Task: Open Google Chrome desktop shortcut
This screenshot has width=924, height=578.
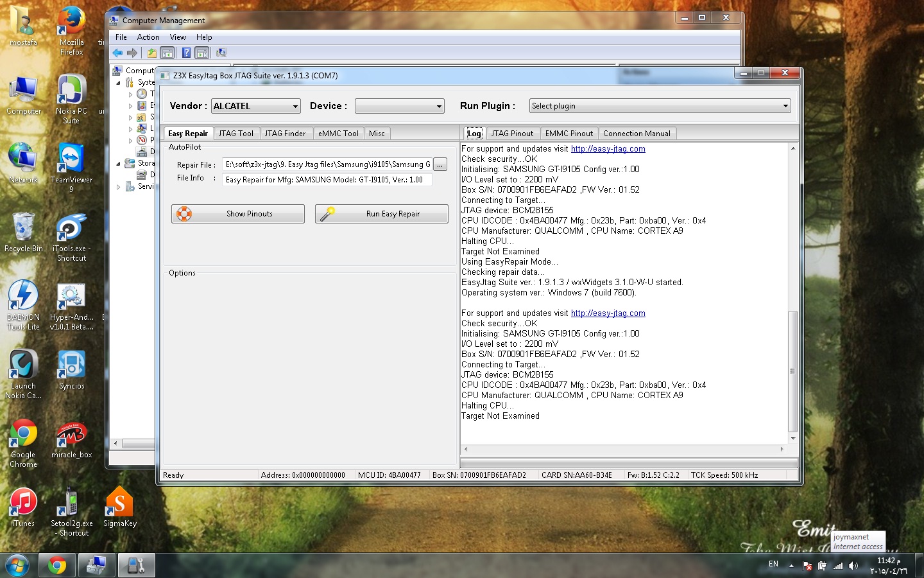Action: [x=24, y=443]
